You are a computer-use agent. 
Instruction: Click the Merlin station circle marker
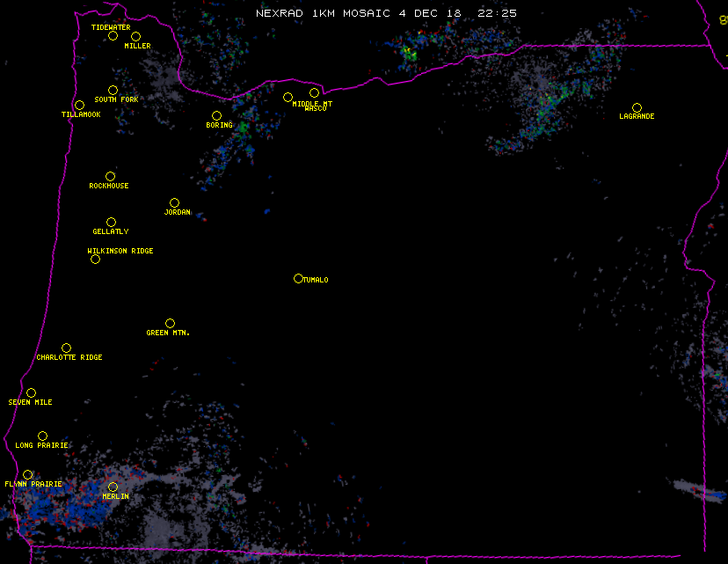(113, 487)
